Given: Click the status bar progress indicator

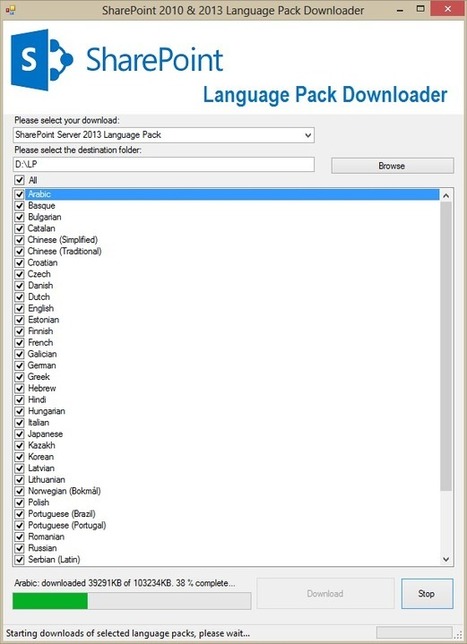Looking at the screenshot, I should point(414,632).
